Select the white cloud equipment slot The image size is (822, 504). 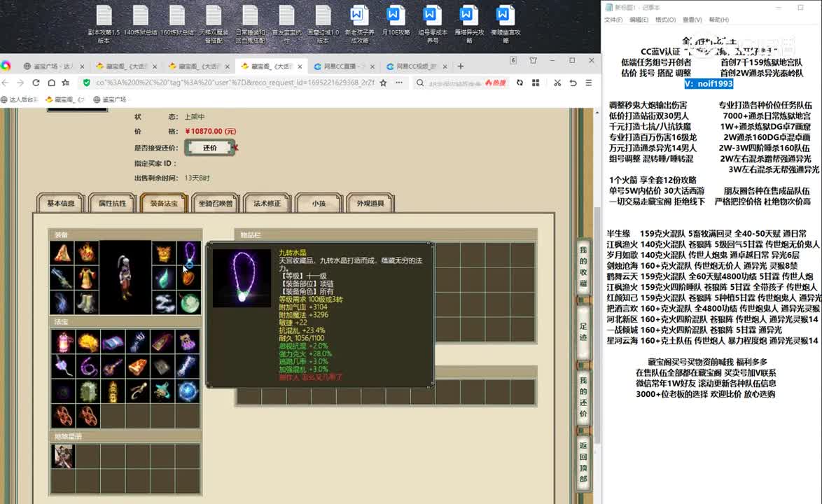[x=164, y=303]
